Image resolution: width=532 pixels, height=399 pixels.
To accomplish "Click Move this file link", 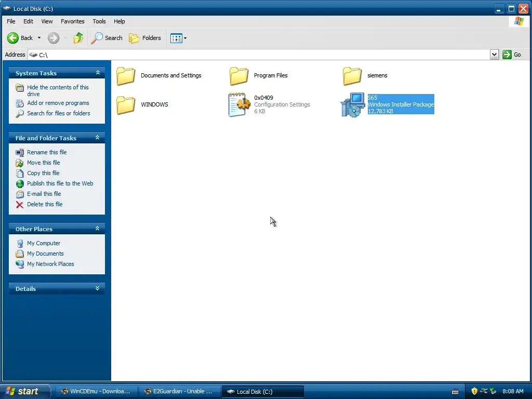I will point(44,163).
